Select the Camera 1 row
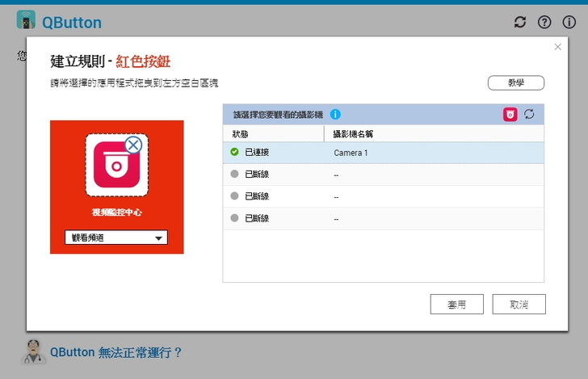Image resolution: width=588 pixels, height=379 pixels. click(383, 153)
